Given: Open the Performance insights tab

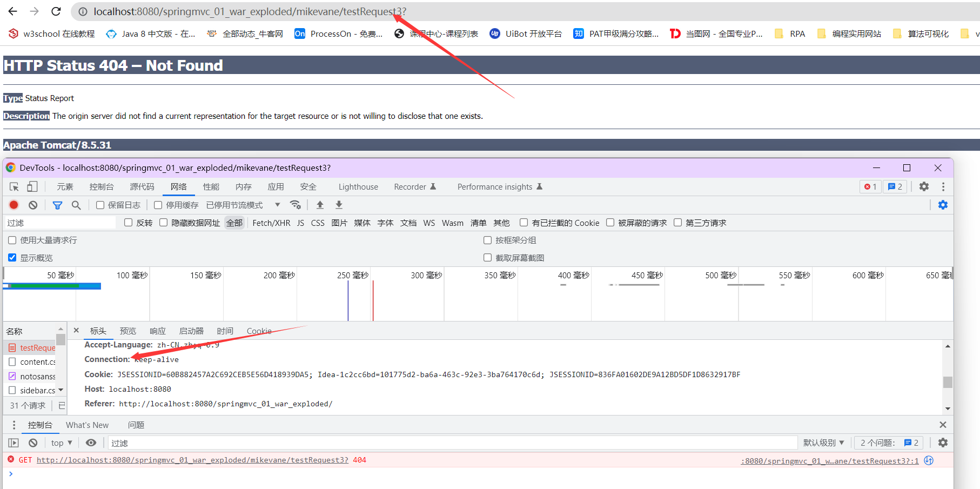Looking at the screenshot, I should pos(500,186).
